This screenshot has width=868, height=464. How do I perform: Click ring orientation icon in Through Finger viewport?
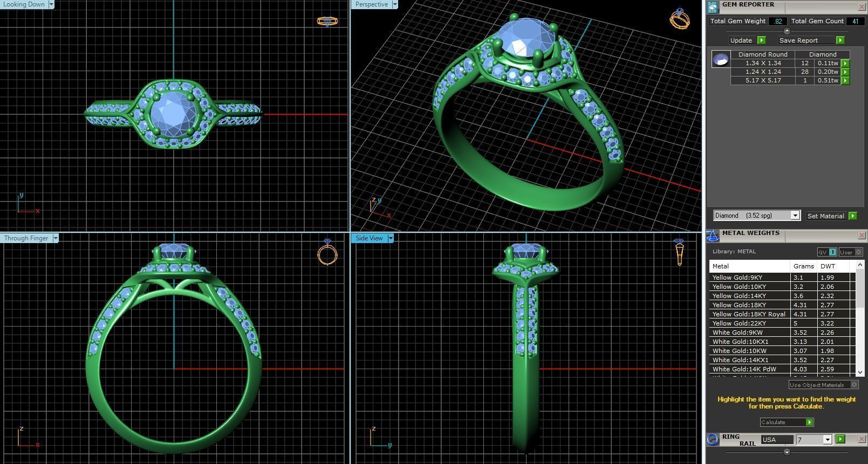(327, 252)
